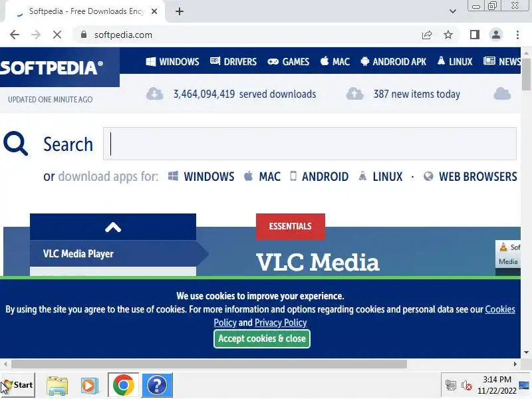The width and height of the screenshot is (532, 399).
Task: Go forward to the next page
Action: pos(36,35)
